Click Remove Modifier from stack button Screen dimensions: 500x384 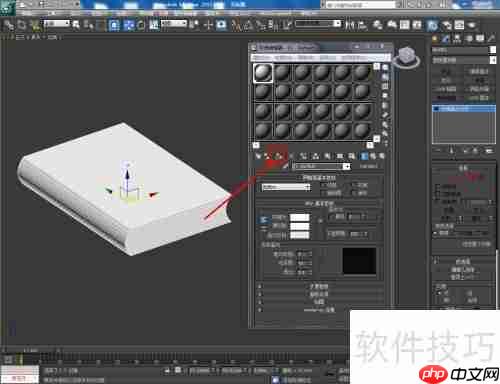(476, 151)
